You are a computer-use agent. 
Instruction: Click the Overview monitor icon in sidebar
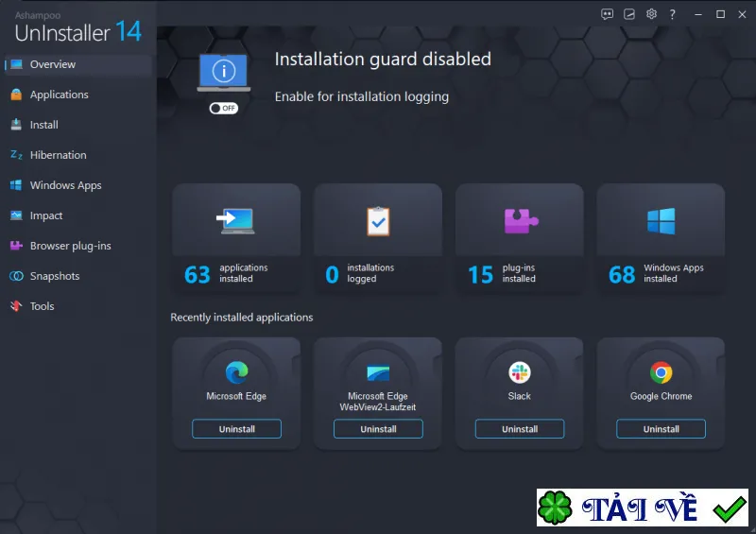tap(16, 64)
